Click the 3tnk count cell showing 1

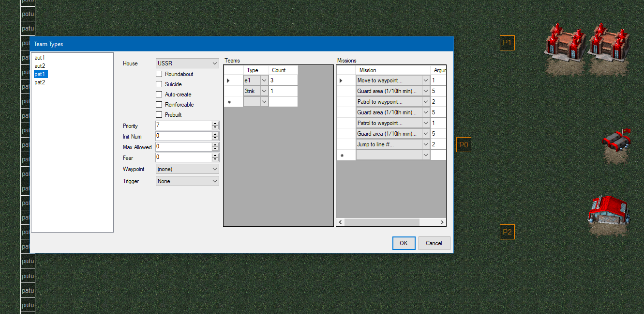283,91
